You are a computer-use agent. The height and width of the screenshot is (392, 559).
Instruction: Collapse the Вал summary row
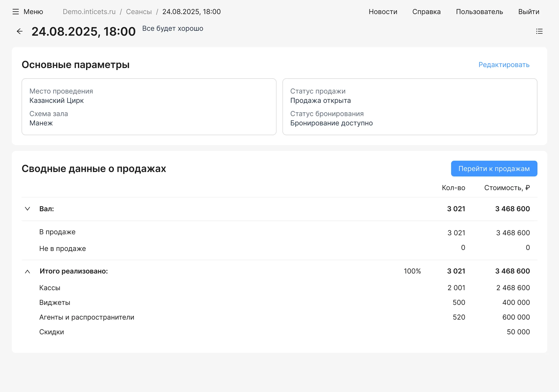coord(28,209)
